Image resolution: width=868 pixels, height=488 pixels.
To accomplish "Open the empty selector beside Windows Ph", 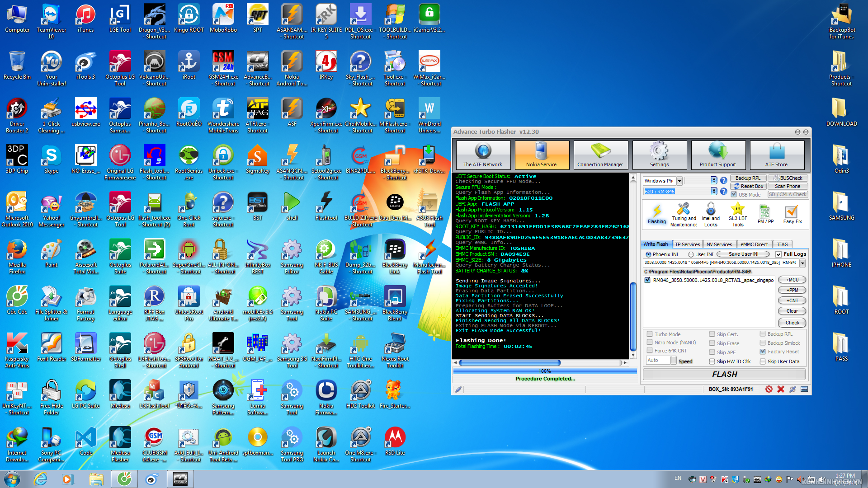I will [x=714, y=180].
